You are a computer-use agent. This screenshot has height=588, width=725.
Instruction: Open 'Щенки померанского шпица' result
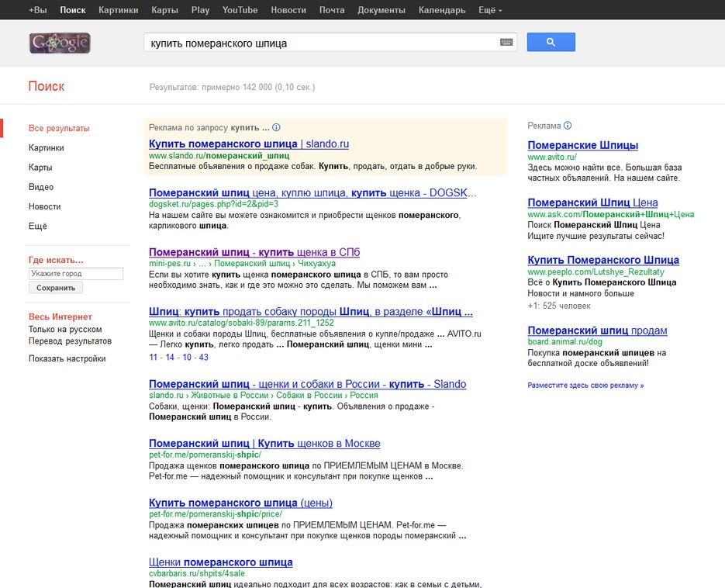(220, 562)
